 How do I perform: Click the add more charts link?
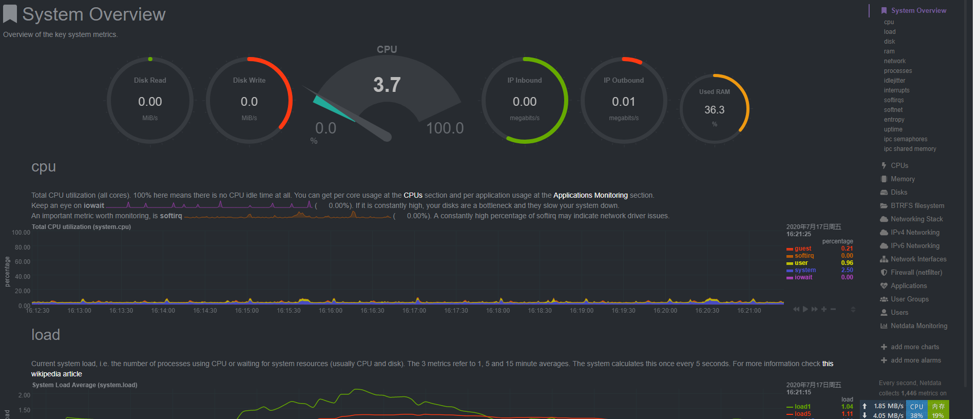914,347
